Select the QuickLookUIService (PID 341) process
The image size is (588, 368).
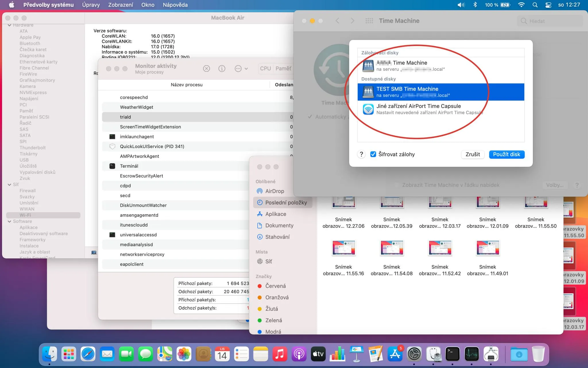coord(198,146)
